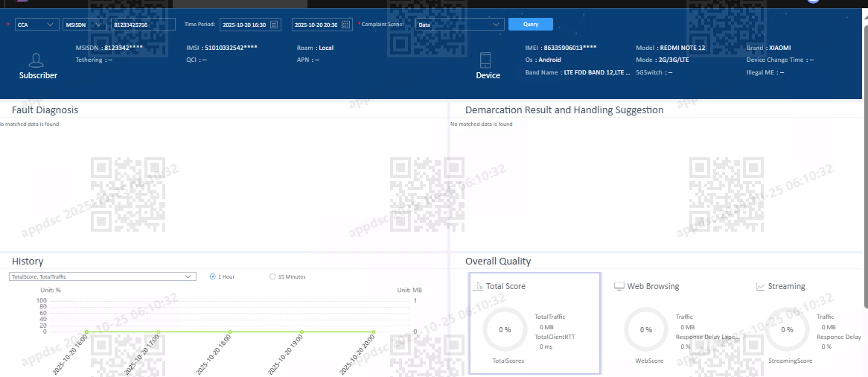Click the Os value Android

550,60
